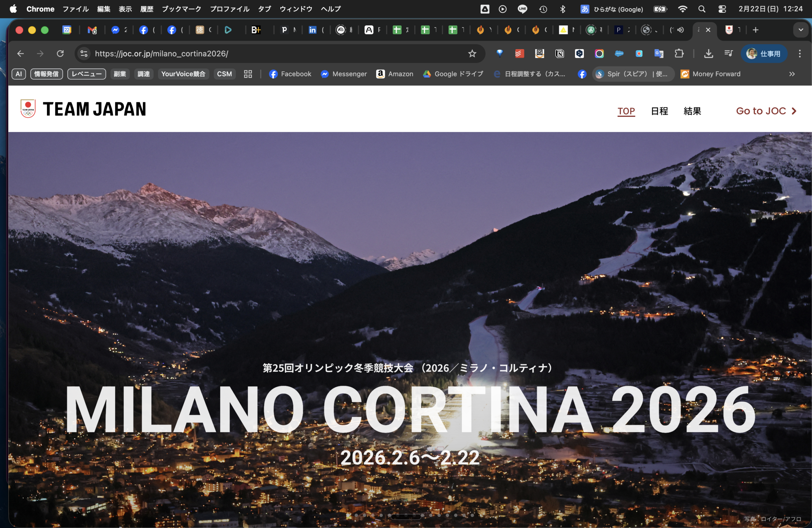Open the 日程 page in site navigation
The height and width of the screenshot is (528, 812).
[659, 111]
